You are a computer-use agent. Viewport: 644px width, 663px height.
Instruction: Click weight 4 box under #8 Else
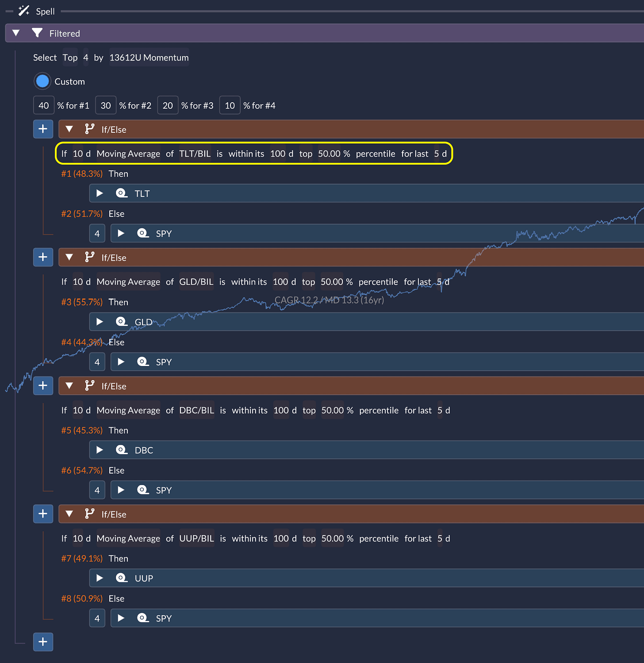coord(97,618)
